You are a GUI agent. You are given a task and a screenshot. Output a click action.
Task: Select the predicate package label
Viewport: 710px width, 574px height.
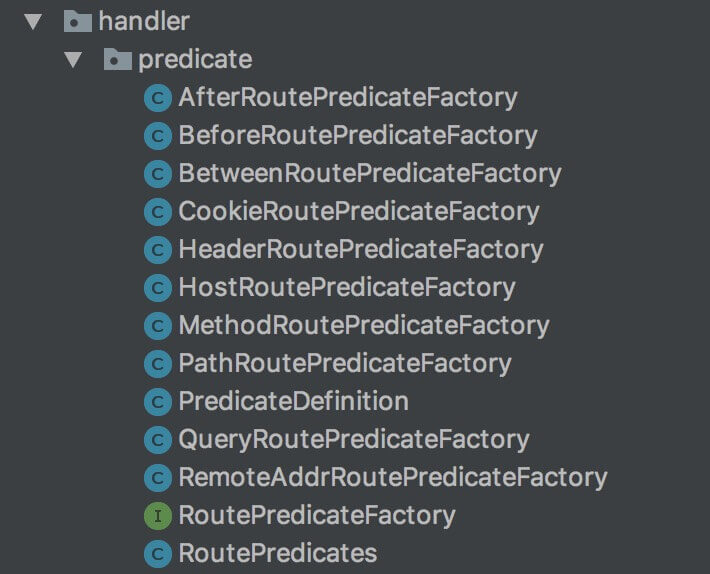pyautogui.click(x=195, y=60)
